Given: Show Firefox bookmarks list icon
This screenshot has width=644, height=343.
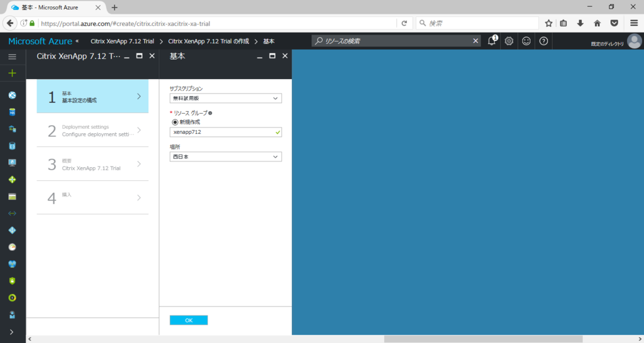Looking at the screenshot, I should point(563,23).
